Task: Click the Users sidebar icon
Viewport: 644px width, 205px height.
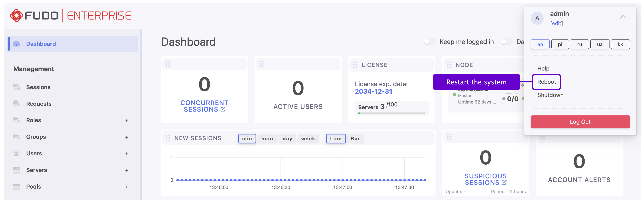Action: [16, 153]
